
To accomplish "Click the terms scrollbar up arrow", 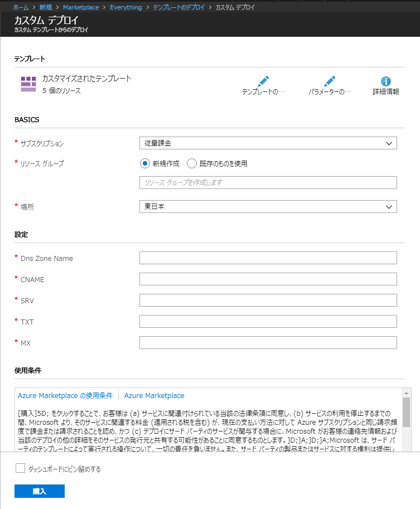I will [x=406, y=393].
